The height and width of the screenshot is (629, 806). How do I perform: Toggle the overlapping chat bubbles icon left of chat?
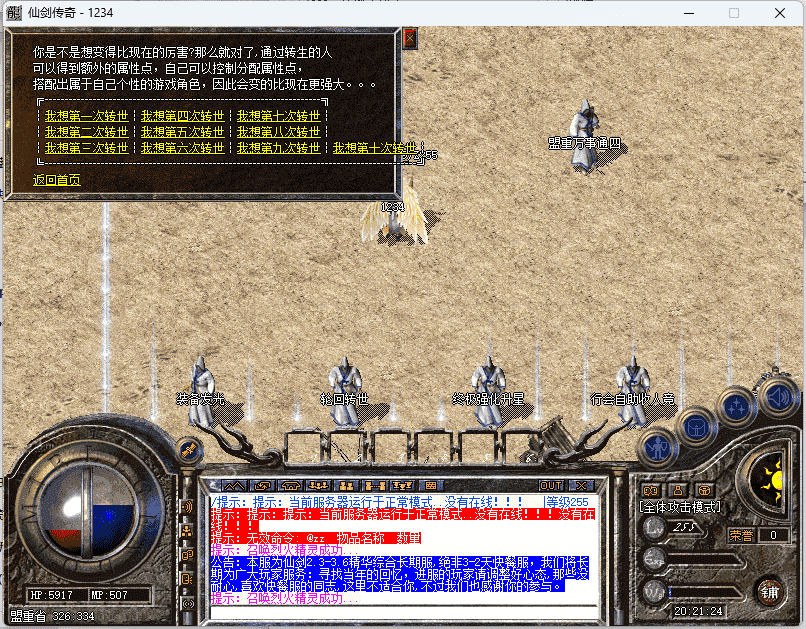click(187, 555)
